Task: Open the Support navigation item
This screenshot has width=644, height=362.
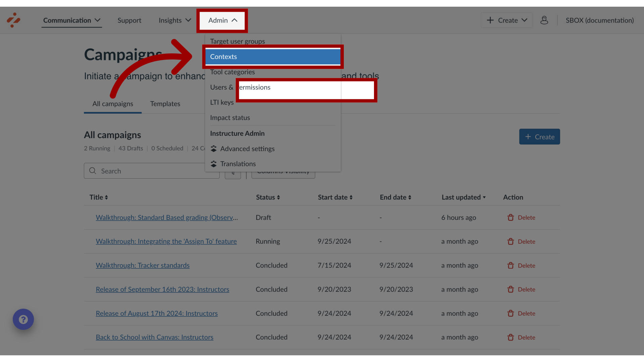Action: click(x=129, y=20)
